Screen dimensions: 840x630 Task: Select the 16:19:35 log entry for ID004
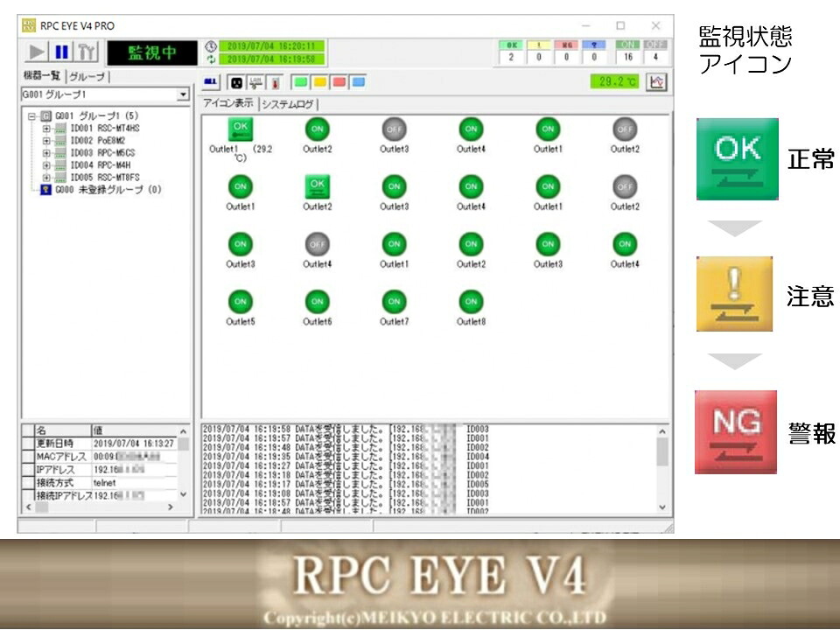pos(346,457)
